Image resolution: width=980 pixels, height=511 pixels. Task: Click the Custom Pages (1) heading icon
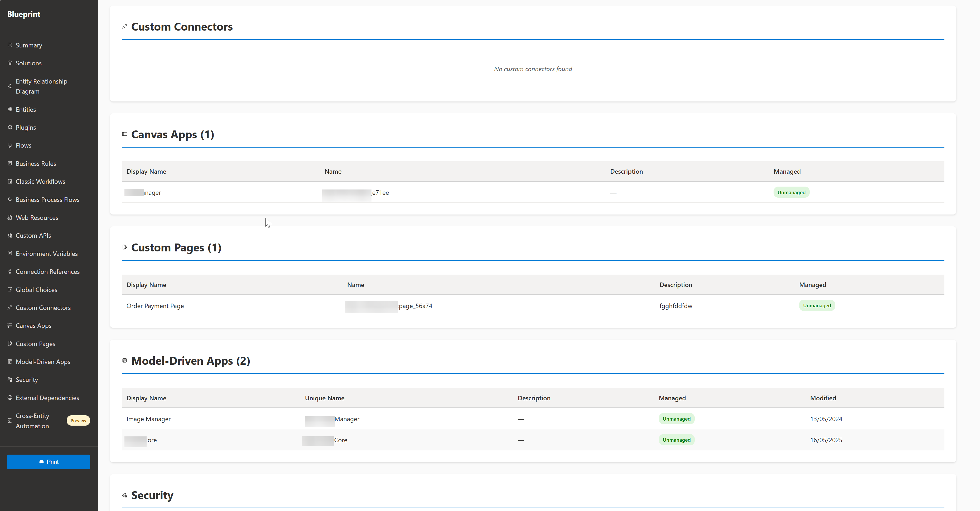tap(124, 247)
